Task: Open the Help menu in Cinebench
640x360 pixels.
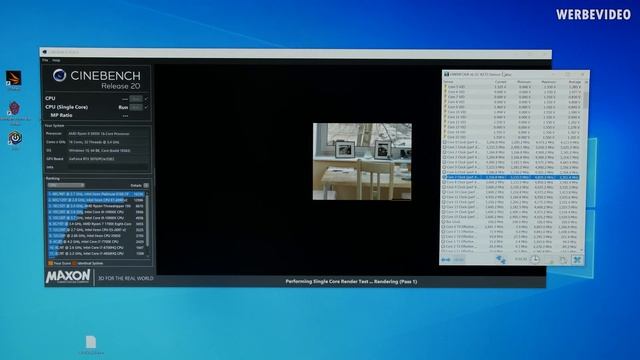Action: click(56, 60)
